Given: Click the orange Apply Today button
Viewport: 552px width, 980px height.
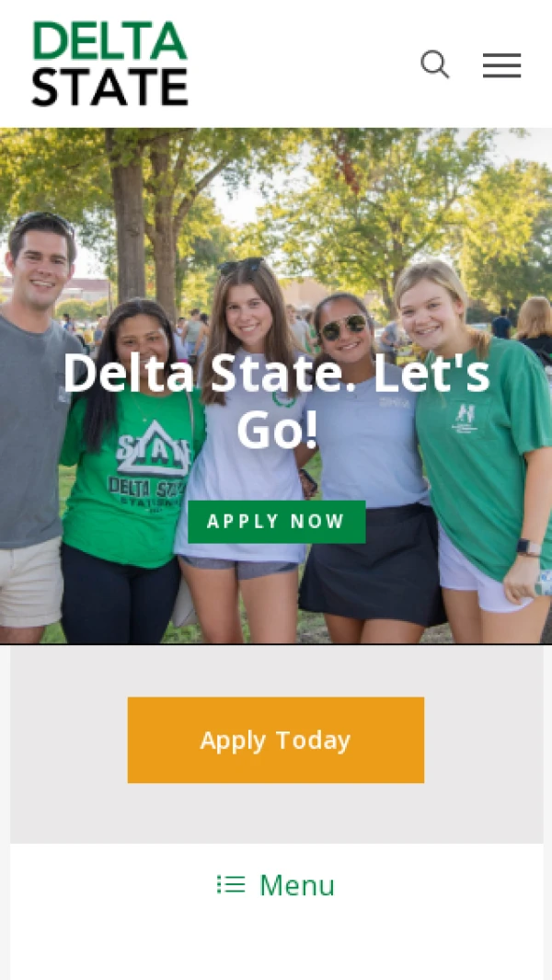Looking at the screenshot, I should 276,740.
